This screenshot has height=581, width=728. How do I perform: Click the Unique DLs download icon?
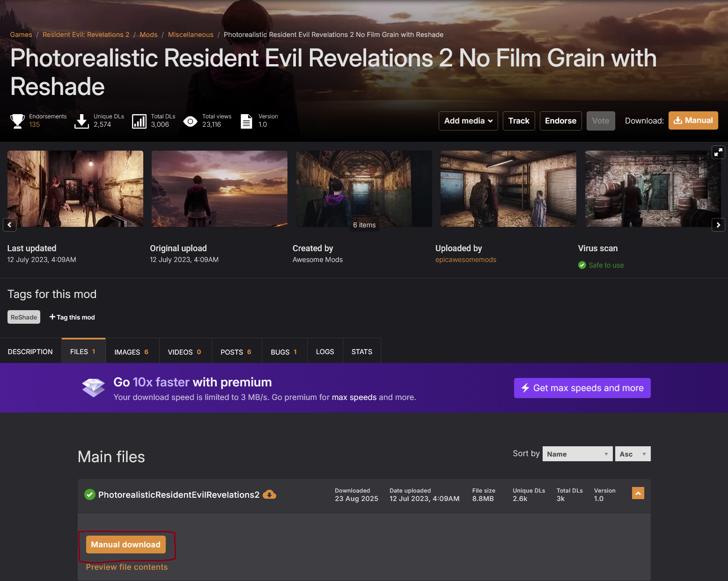tap(82, 121)
